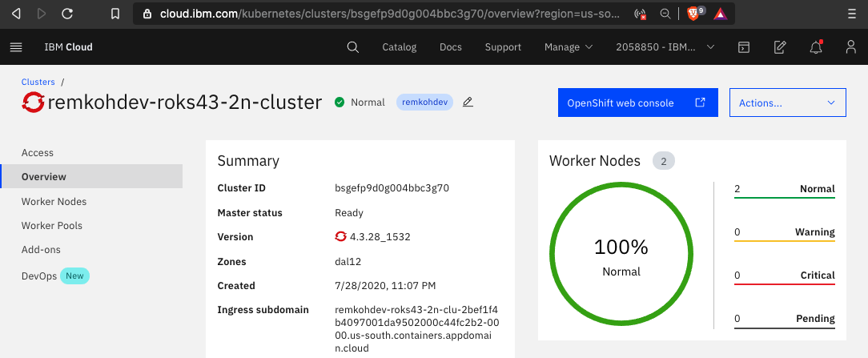Viewport: 868px width, 358px height.
Task: Go to IBM Cloud home
Action: pos(69,47)
